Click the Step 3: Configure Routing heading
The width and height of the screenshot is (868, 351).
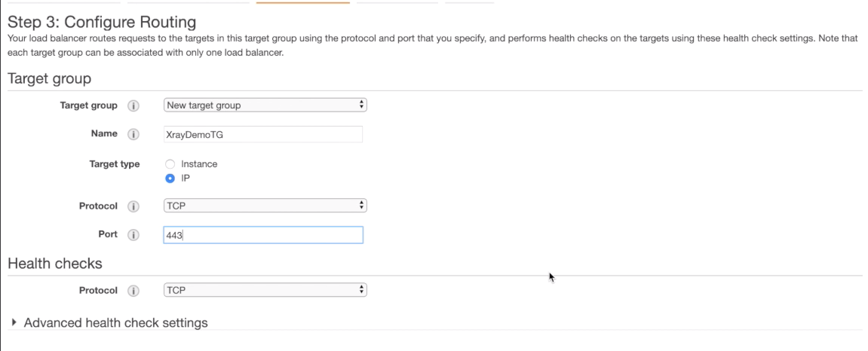coord(102,23)
